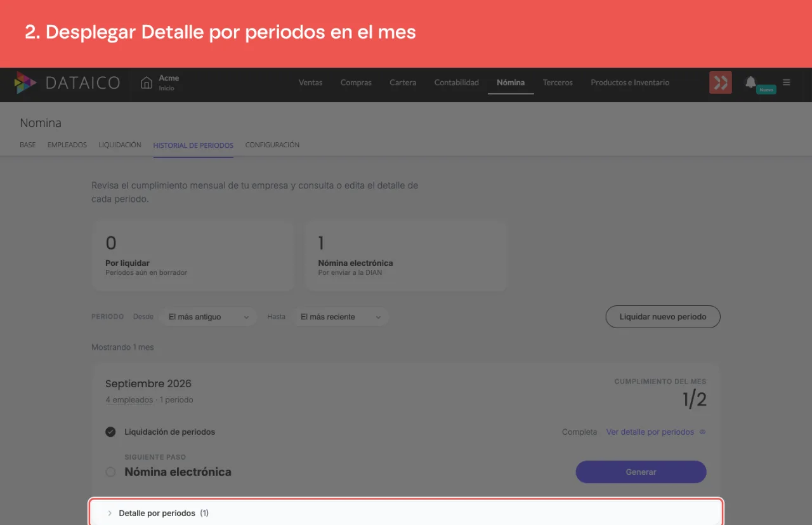This screenshot has width=812, height=525.
Task: Switch to the CONFIGURACIÓN tab
Action: 272,145
